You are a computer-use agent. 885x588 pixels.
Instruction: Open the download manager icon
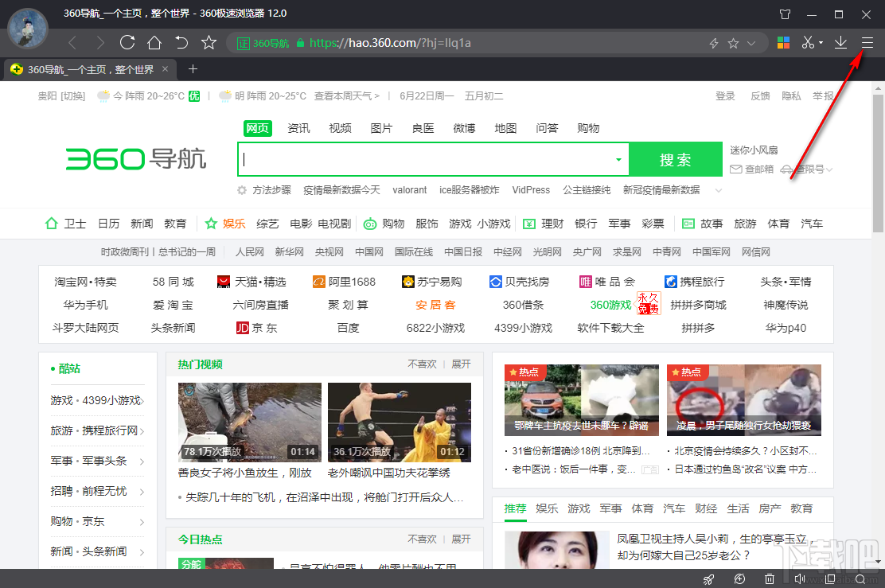point(840,43)
